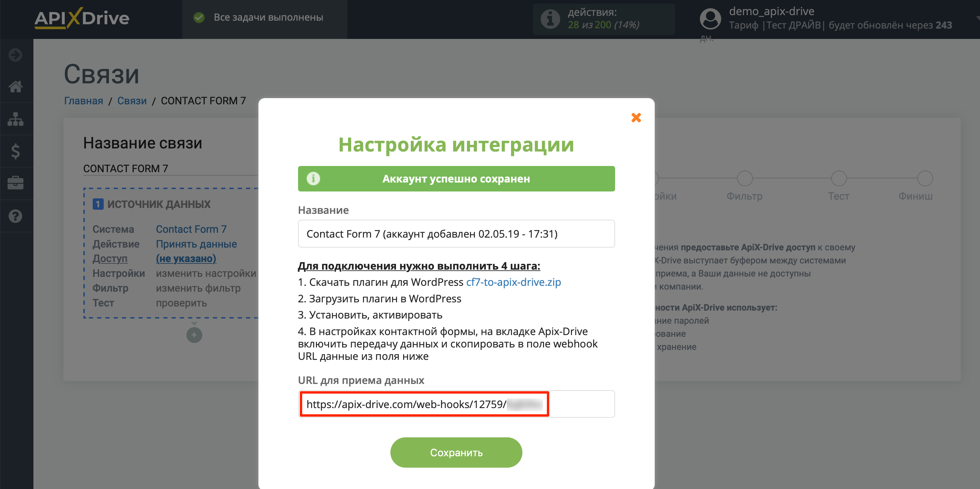
Task: Open help question mark icon
Action: tap(16, 216)
